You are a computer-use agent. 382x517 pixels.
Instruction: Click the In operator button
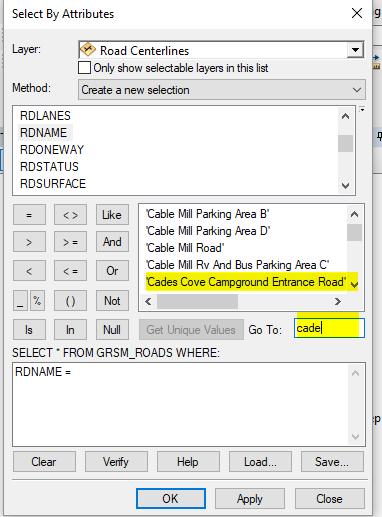point(70,330)
